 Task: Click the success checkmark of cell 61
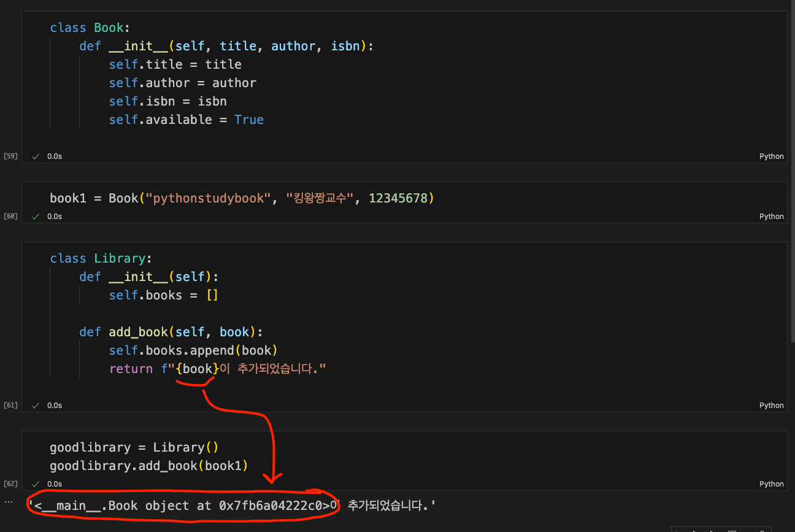36,406
